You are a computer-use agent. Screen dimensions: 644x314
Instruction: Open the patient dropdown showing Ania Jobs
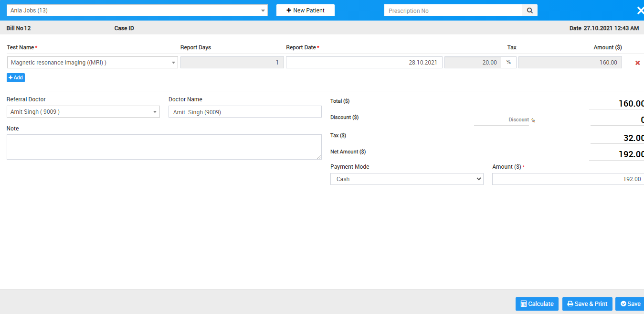click(x=137, y=11)
